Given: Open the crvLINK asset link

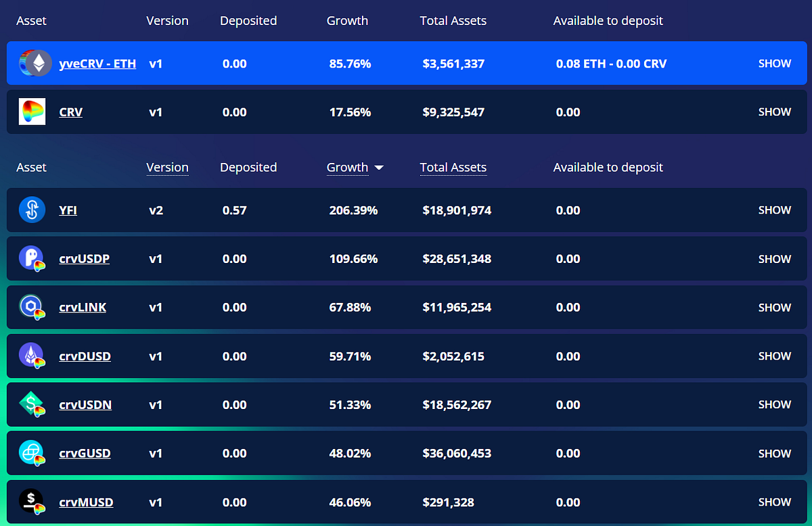Looking at the screenshot, I should pyautogui.click(x=83, y=308).
